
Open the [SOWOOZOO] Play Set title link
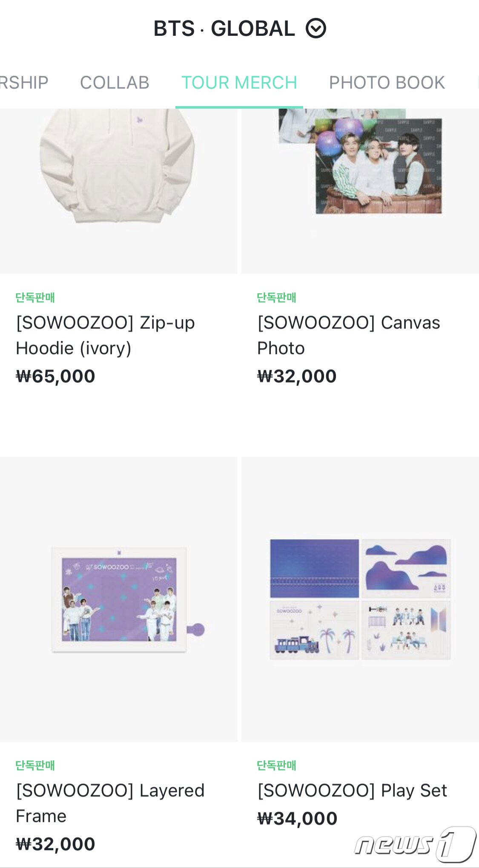pos(353,790)
